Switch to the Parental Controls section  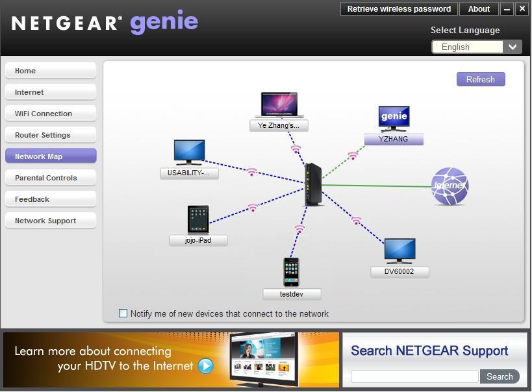(x=50, y=177)
